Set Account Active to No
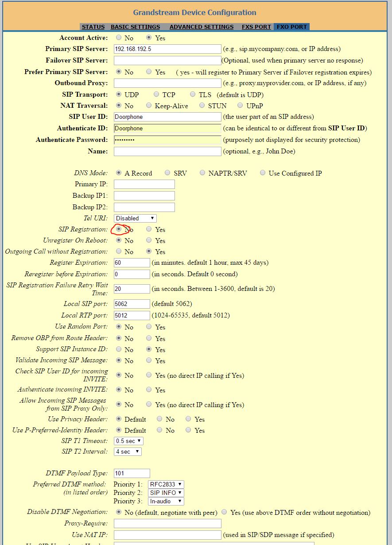392x545 pixels. (119, 38)
